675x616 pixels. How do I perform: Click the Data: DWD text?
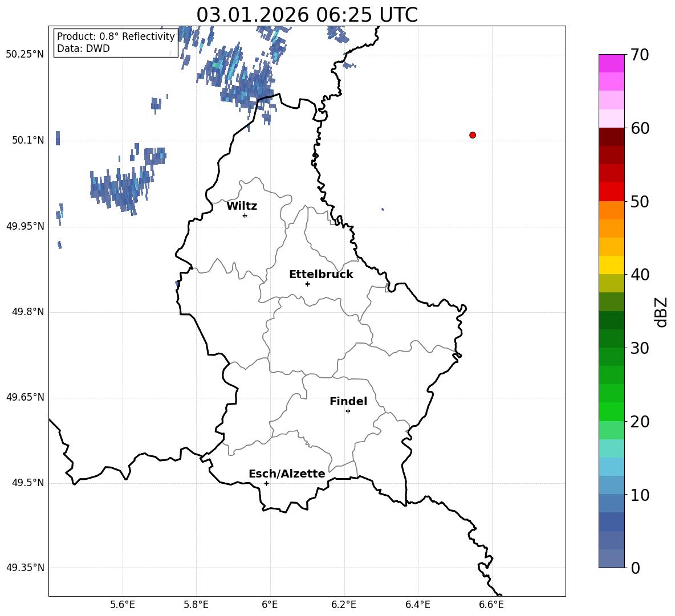(83, 48)
